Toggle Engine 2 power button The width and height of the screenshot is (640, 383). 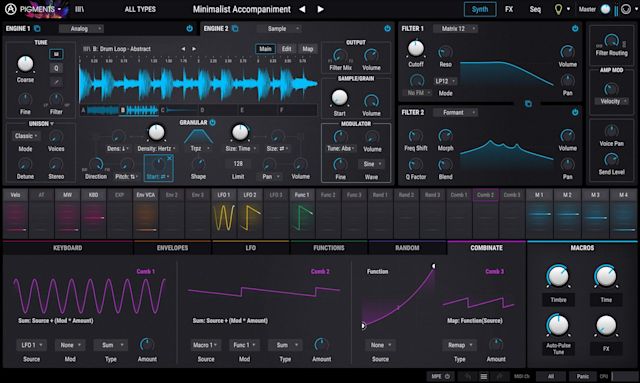(x=387, y=29)
